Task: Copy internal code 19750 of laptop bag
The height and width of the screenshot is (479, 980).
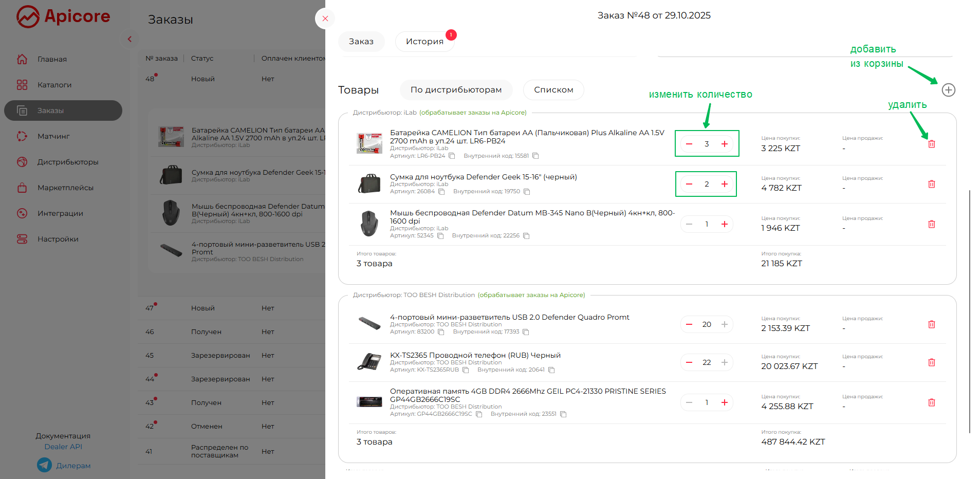Action: click(527, 192)
